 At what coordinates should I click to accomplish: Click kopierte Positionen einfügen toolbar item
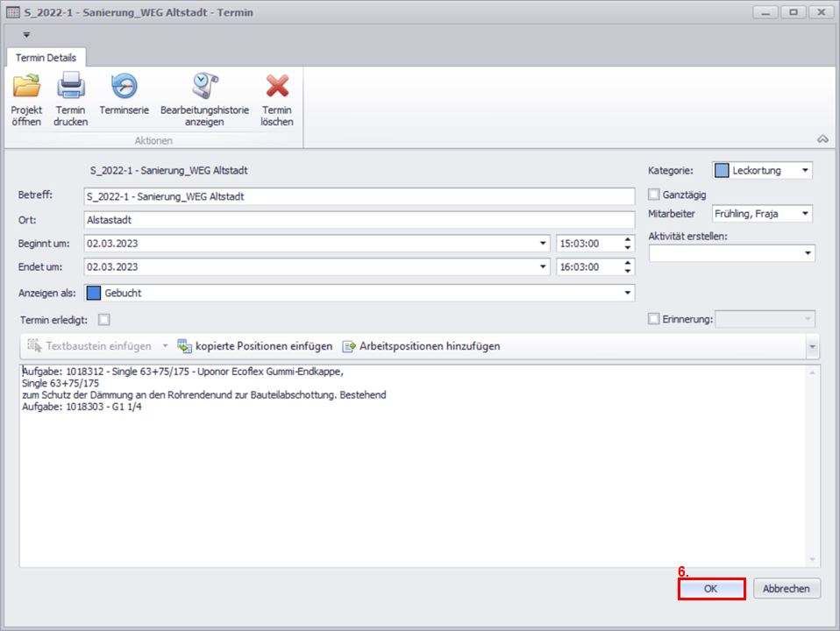(255, 346)
